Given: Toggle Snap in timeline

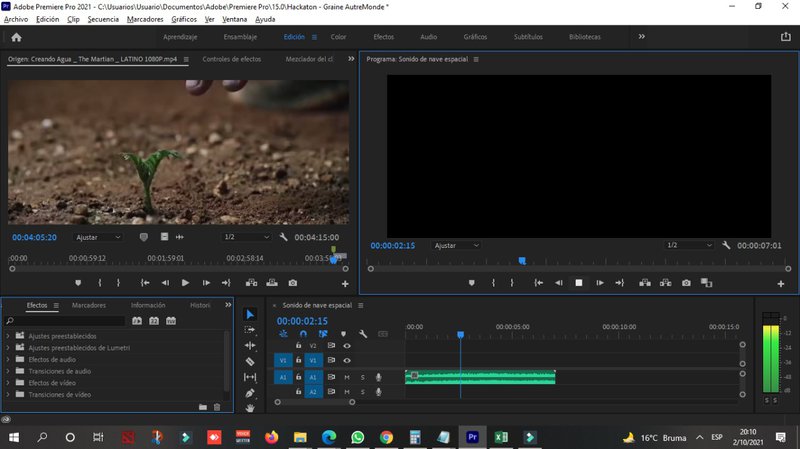Looking at the screenshot, I should click(303, 334).
